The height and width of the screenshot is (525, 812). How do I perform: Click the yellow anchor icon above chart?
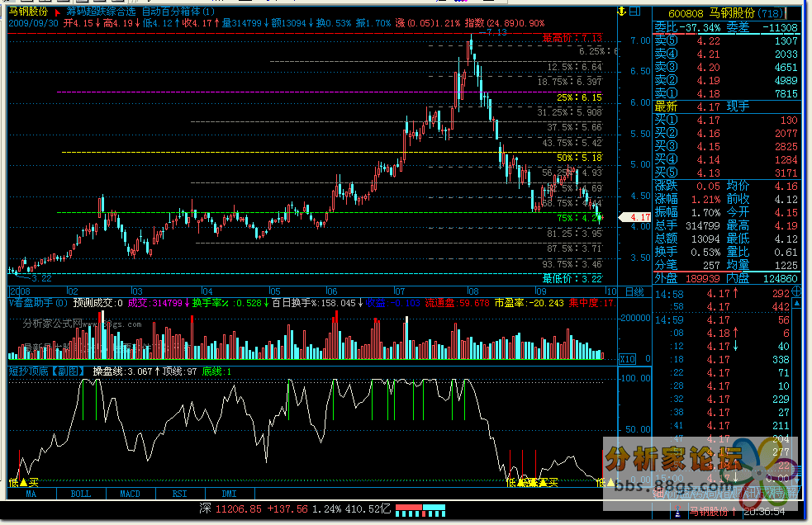[x=622, y=11]
